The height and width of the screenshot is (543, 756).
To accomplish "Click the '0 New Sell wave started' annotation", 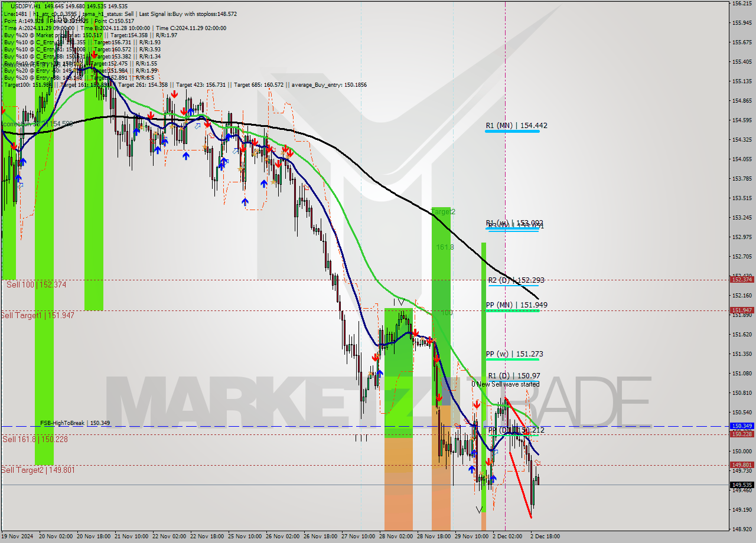I will point(505,384).
